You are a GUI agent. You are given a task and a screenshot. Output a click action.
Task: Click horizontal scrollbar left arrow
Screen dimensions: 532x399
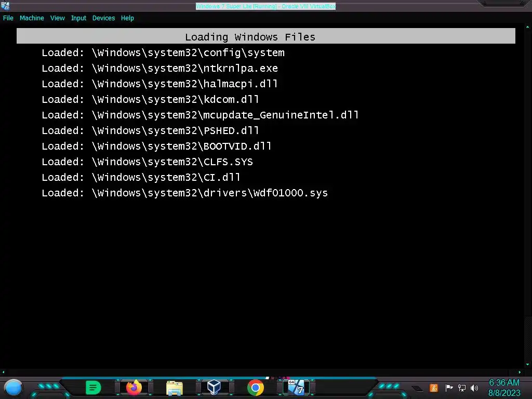tap(4, 372)
